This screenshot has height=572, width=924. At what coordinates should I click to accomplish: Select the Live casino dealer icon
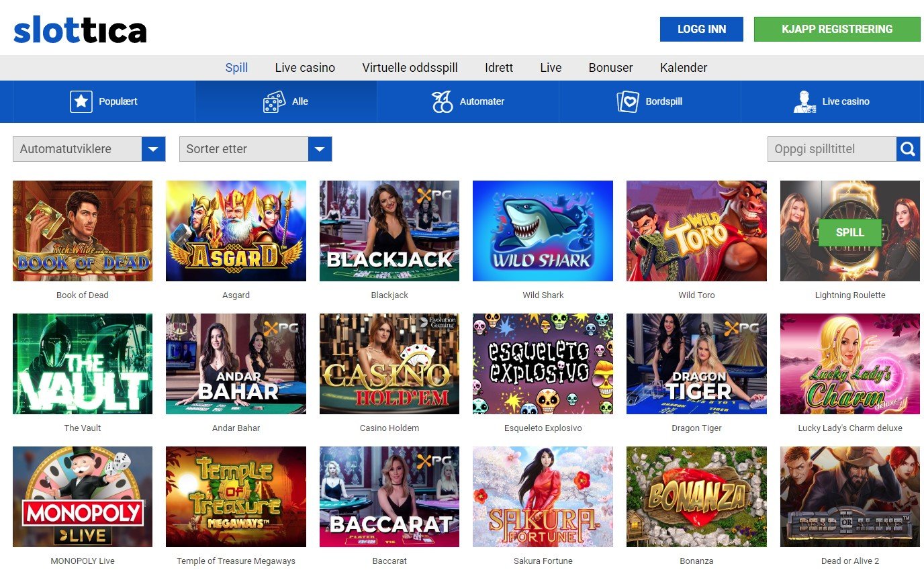804,101
